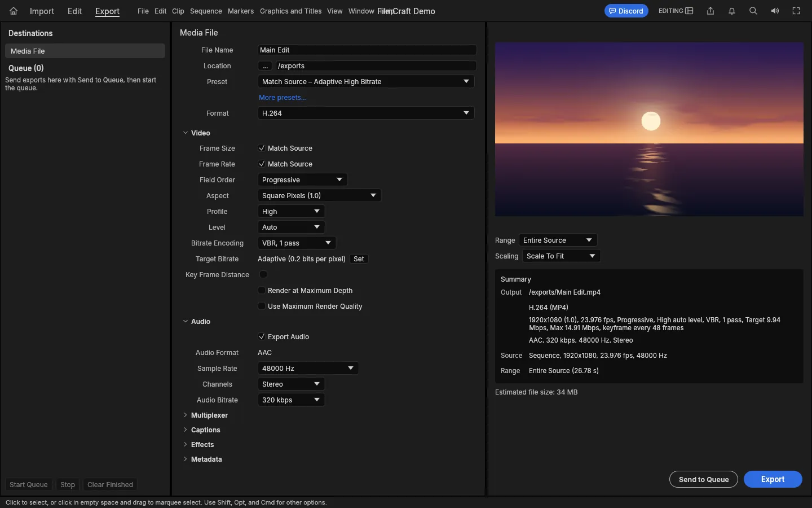The width and height of the screenshot is (812, 508).
Task: Open the Sample Rate dropdown
Action: (x=308, y=369)
